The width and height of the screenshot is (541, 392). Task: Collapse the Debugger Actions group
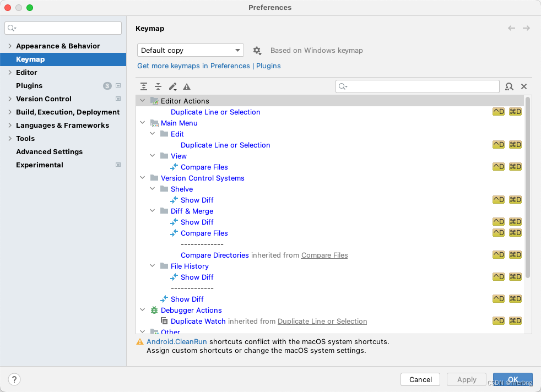[x=143, y=310]
